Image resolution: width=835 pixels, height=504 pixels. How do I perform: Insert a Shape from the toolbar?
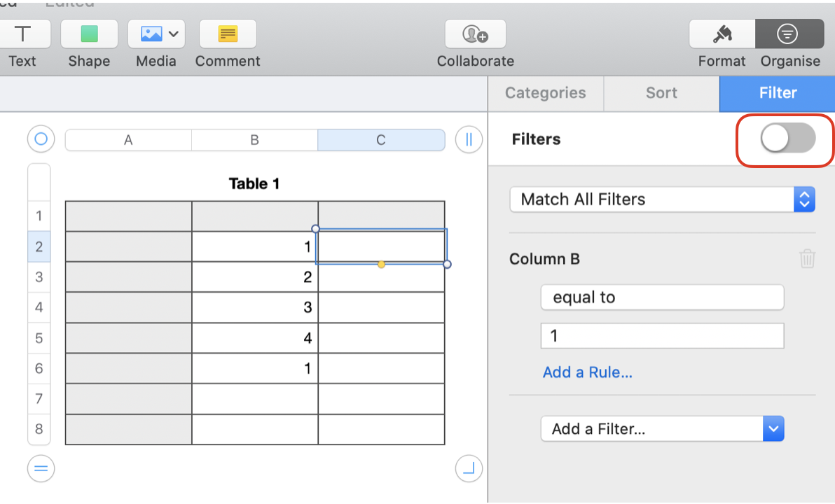point(89,34)
